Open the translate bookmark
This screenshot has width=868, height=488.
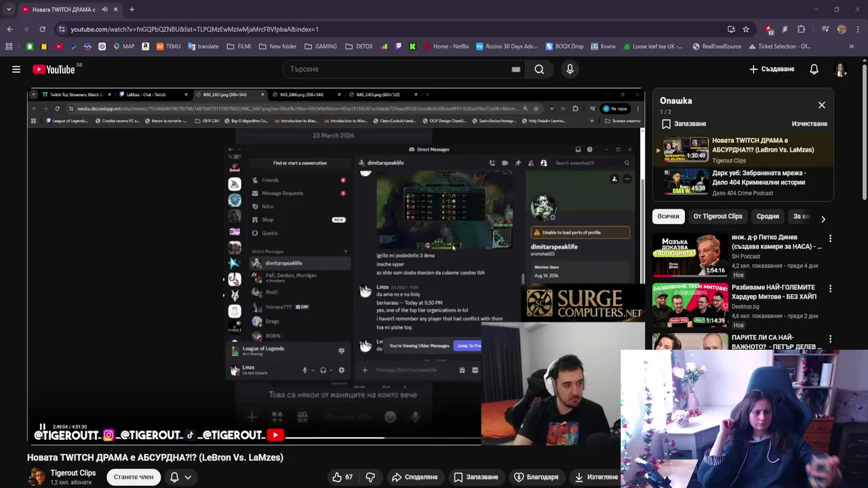point(203,47)
